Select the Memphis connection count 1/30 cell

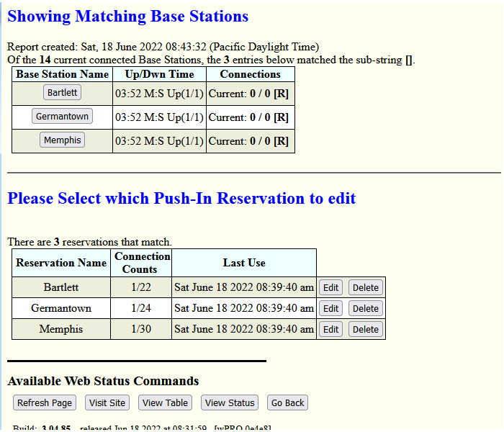(x=140, y=329)
